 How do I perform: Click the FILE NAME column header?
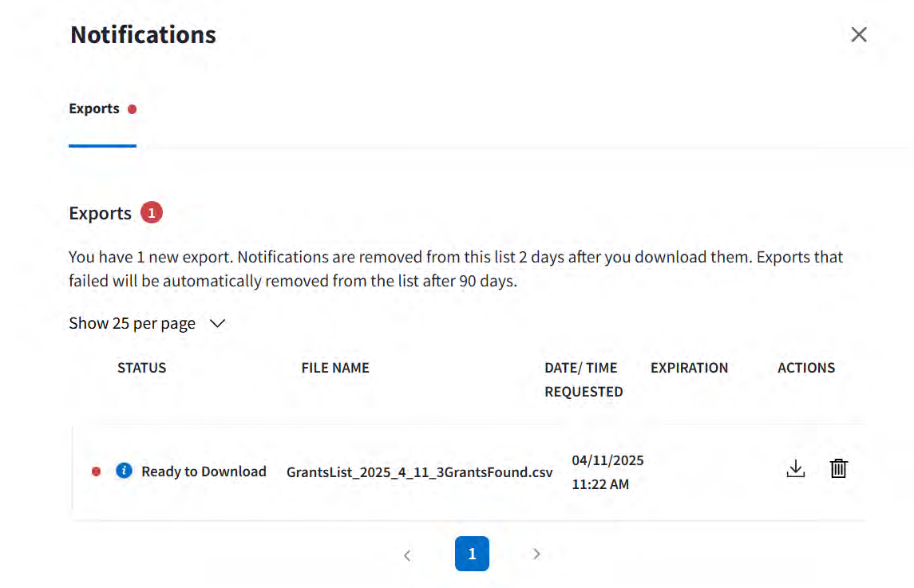point(335,368)
